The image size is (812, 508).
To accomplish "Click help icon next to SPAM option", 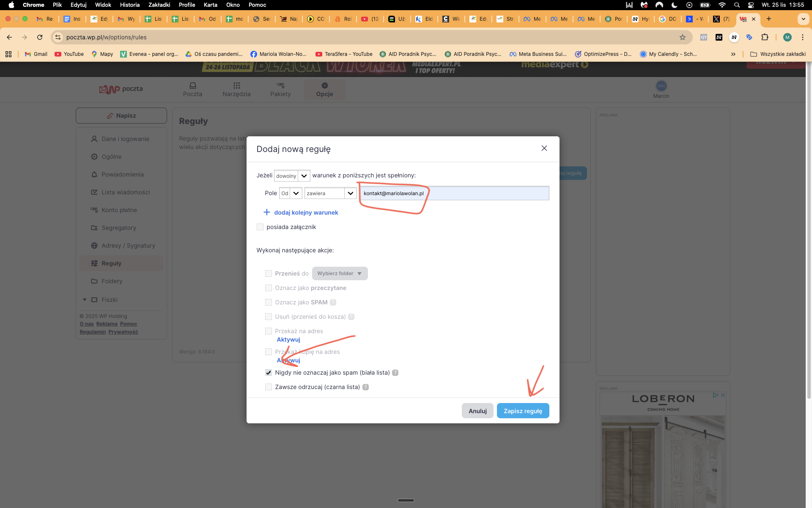I will (x=333, y=302).
